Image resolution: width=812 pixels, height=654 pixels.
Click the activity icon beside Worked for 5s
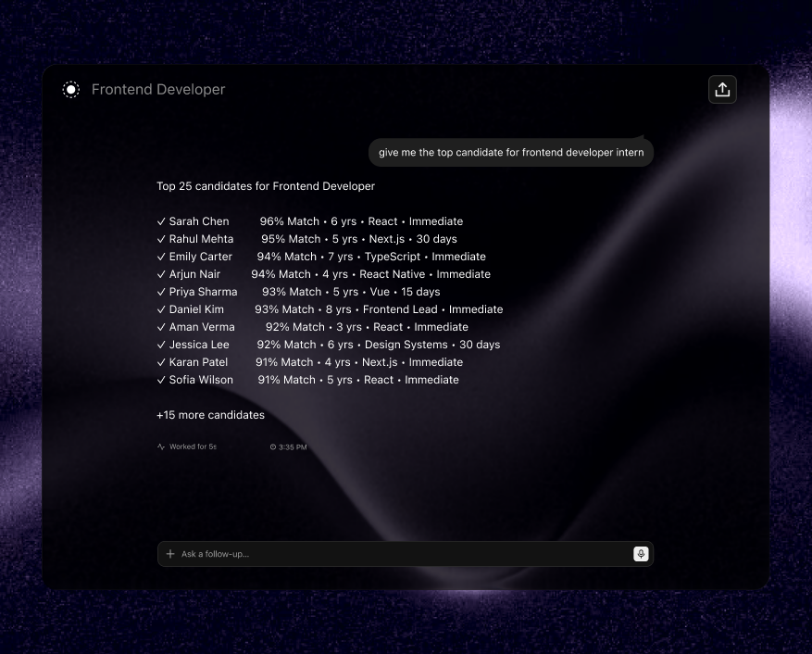coord(161,446)
